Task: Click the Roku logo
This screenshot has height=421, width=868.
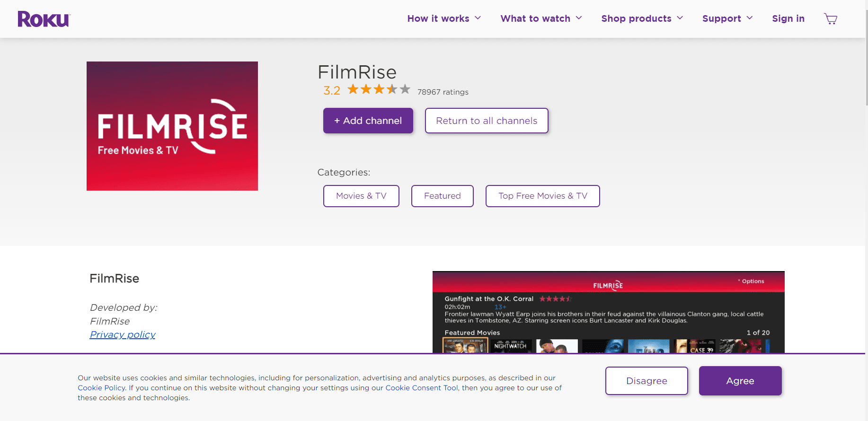Action: point(44,19)
